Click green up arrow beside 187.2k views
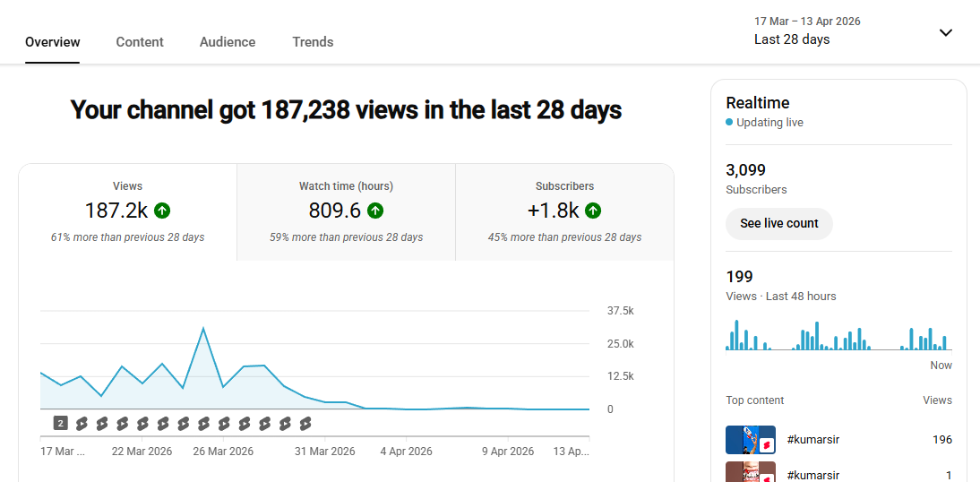980x482 pixels. (162, 211)
